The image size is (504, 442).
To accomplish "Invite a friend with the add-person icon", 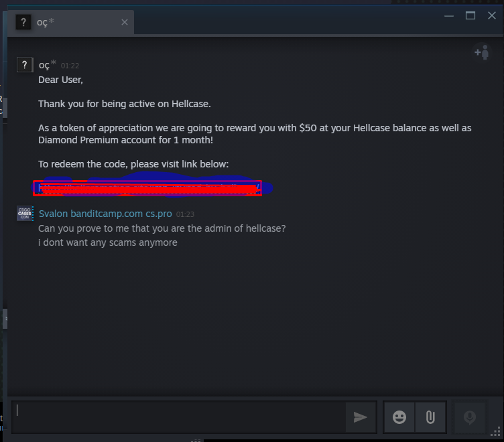I will coord(482,52).
